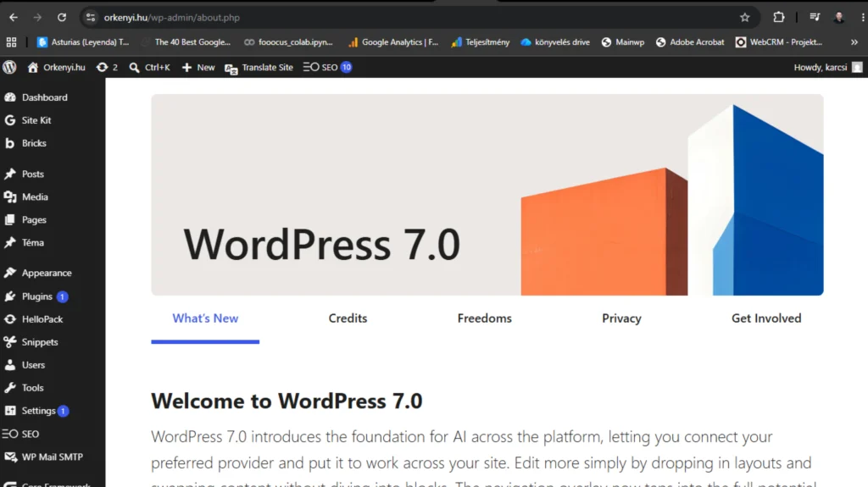Image resolution: width=868 pixels, height=487 pixels.
Task: Click the New content item in admin bar
Action: 198,67
